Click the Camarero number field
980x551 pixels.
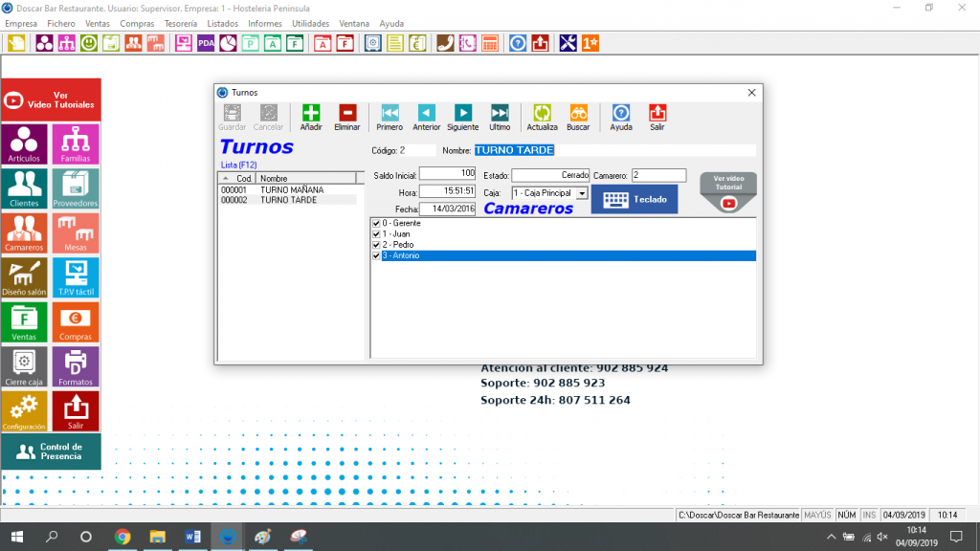coord(658,176)
